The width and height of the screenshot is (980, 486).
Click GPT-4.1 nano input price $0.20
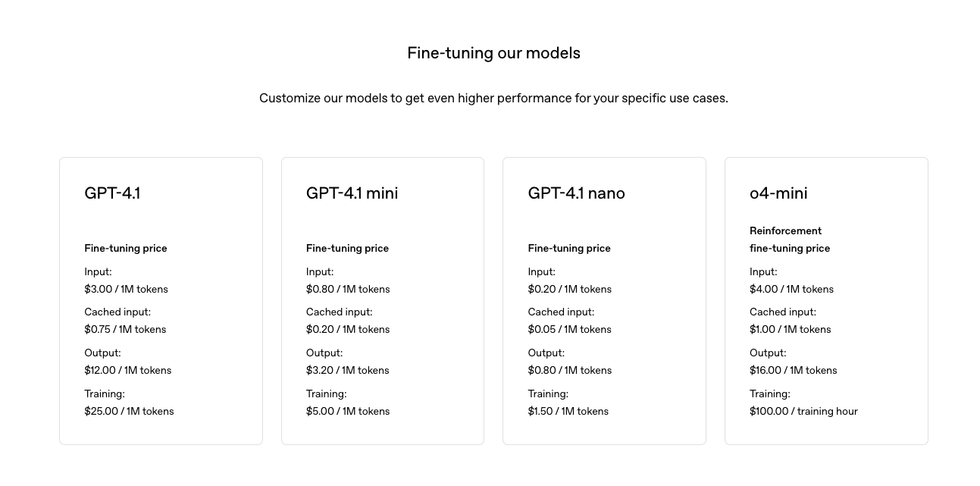pyautogui.click(x=569, y=290)
